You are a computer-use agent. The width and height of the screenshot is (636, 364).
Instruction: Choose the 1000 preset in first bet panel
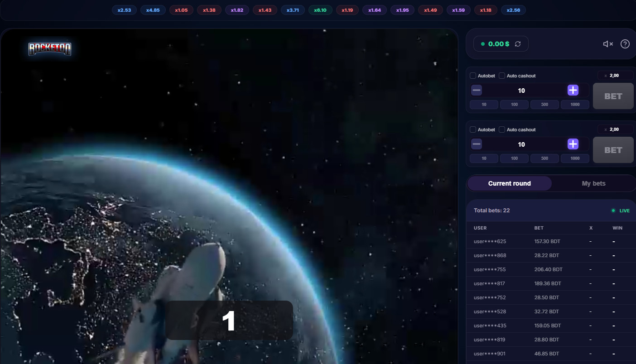pyautogui.click(x=575, y=105)
